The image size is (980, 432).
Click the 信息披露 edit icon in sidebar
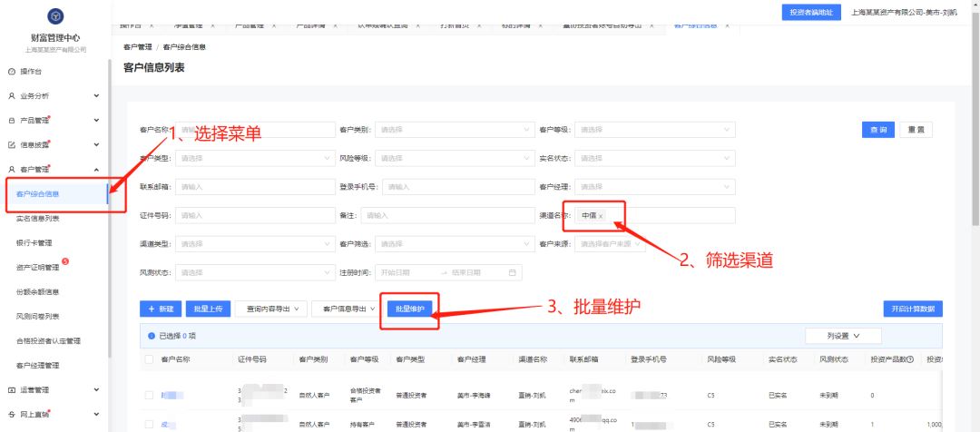coord(11,144)
